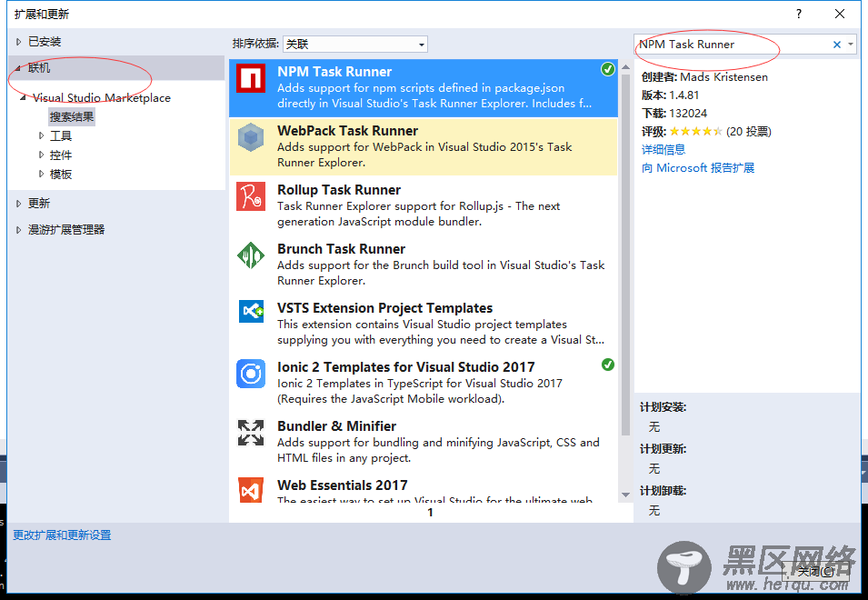
Task: Click the results list scrollbar down arrow
Action: coord(625,495)
